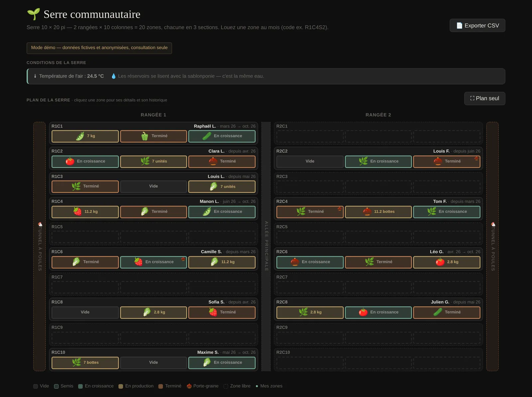Open the Vide section in R1C3
This screenshot has height=397, width=532.
coord(154,187)
